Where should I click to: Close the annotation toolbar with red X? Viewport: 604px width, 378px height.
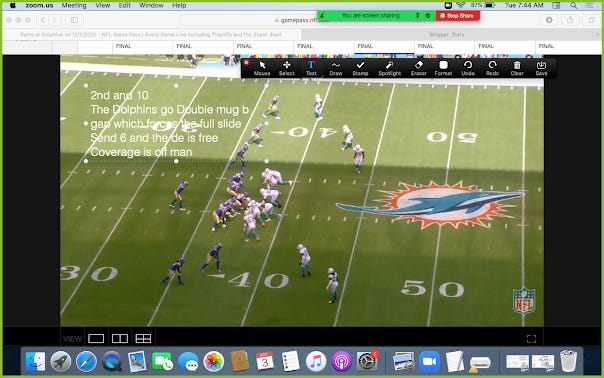click(246, 62)
